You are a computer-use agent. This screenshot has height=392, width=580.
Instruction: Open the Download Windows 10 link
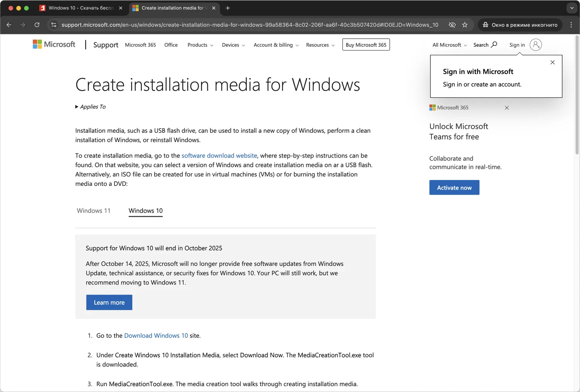[156, 336]
